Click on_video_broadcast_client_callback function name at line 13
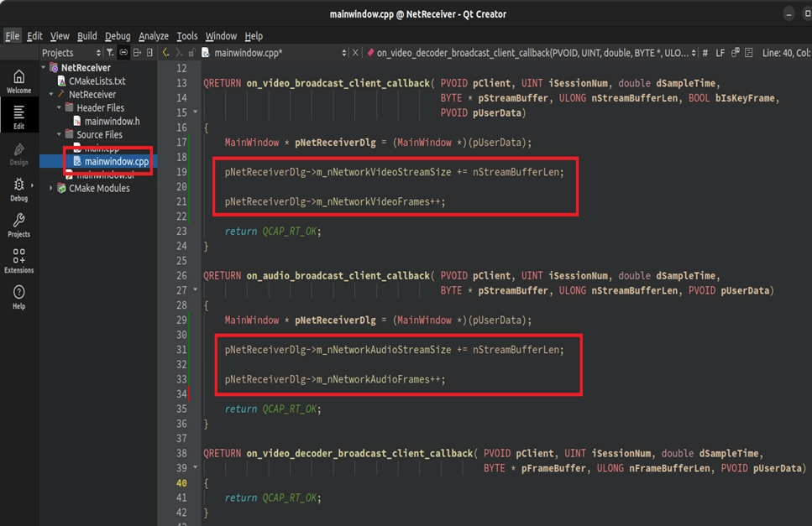Screen dimensions: 812x526 click(338, 83)
